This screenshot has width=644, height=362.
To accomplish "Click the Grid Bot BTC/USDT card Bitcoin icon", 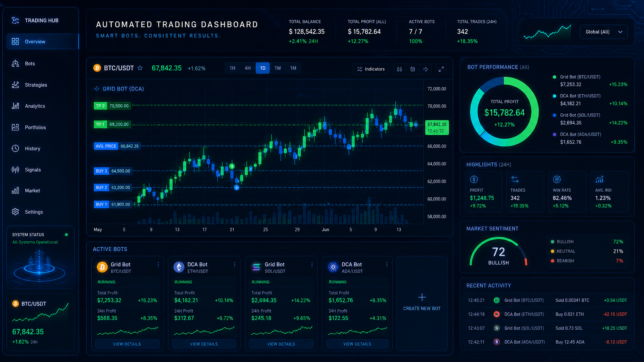I will tap(102, 267).
